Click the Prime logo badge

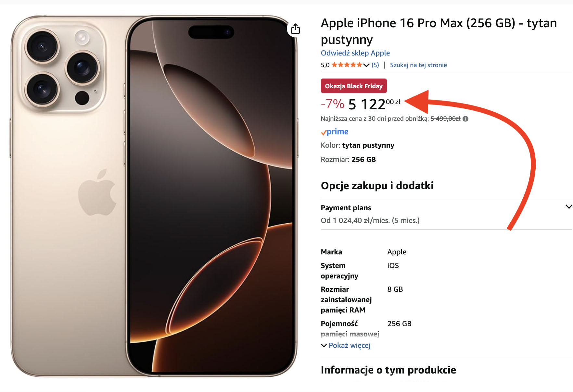(335, 132)
